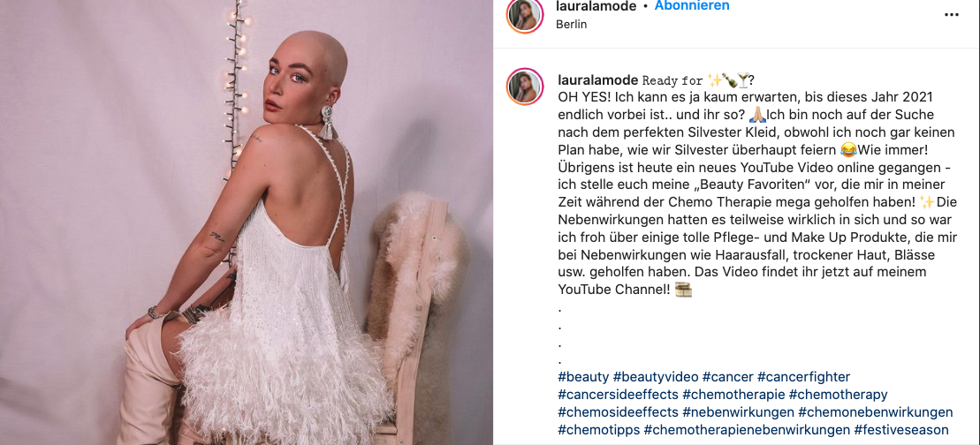
Task: Open the #cancerfighter hashtag
Action: tap(804, 376)
